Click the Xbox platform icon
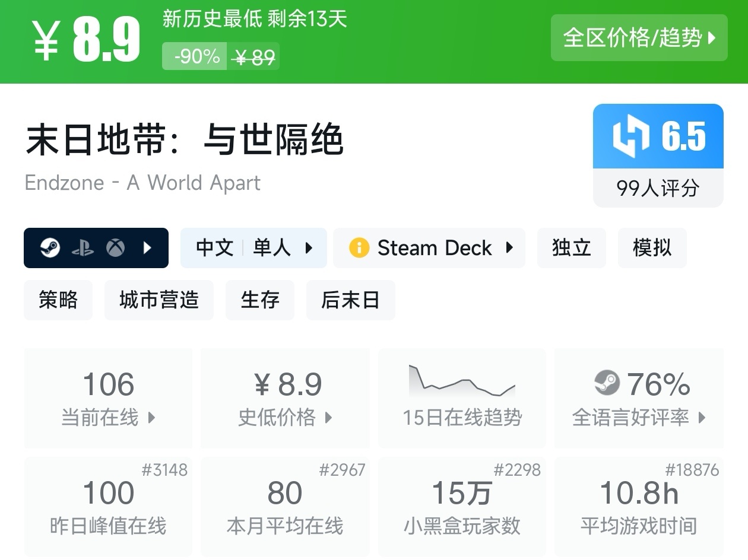The image size is (748, 560). tap(116, 248)
